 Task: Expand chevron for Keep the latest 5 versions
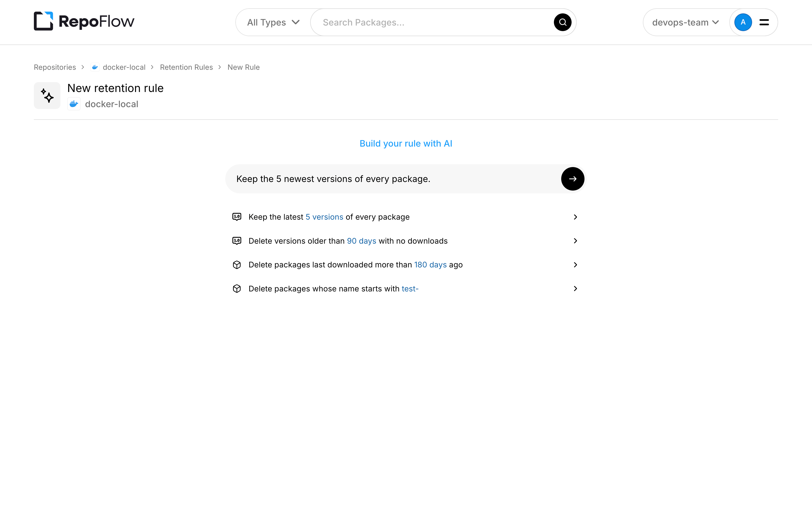click(x=576, y=217)
